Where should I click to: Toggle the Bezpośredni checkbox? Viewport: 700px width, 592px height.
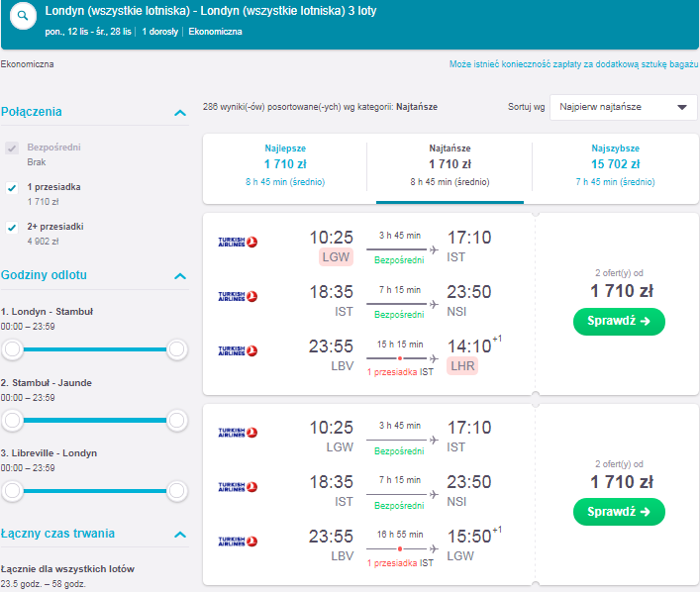(12, 148)
